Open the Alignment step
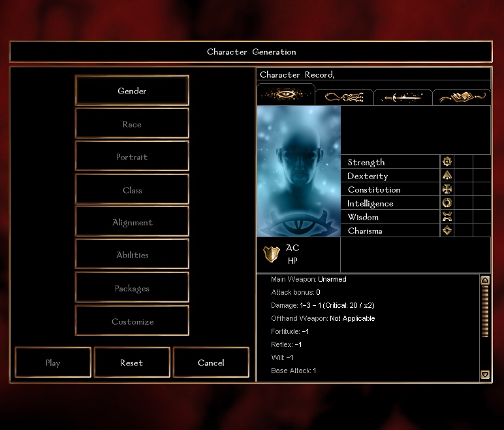The height and width of the screenshot is (430, 504). tap(132, 222)
